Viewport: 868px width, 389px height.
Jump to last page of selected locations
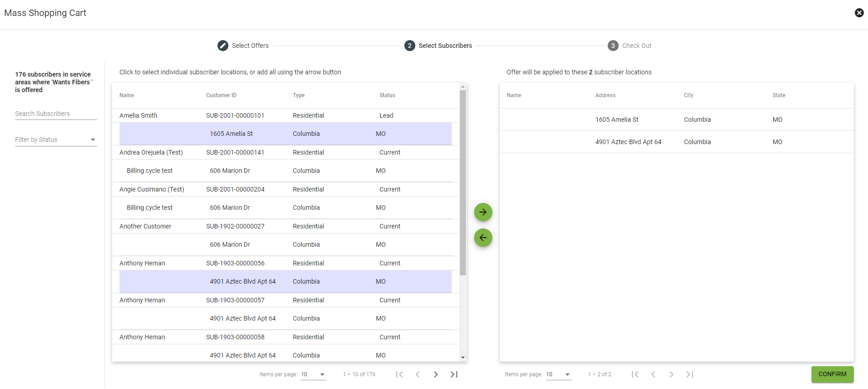pyautogui.click(x=690, y=374)
